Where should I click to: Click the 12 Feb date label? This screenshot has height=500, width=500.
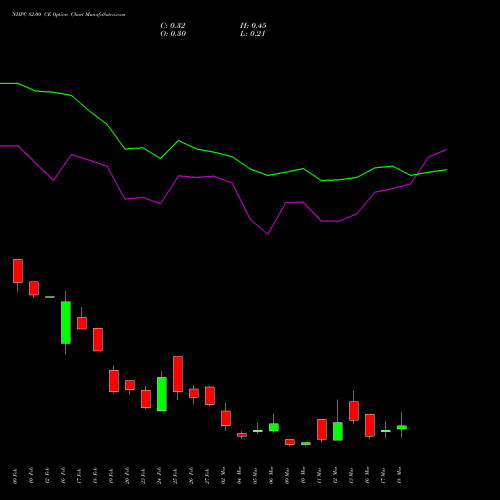pos(48,476)
